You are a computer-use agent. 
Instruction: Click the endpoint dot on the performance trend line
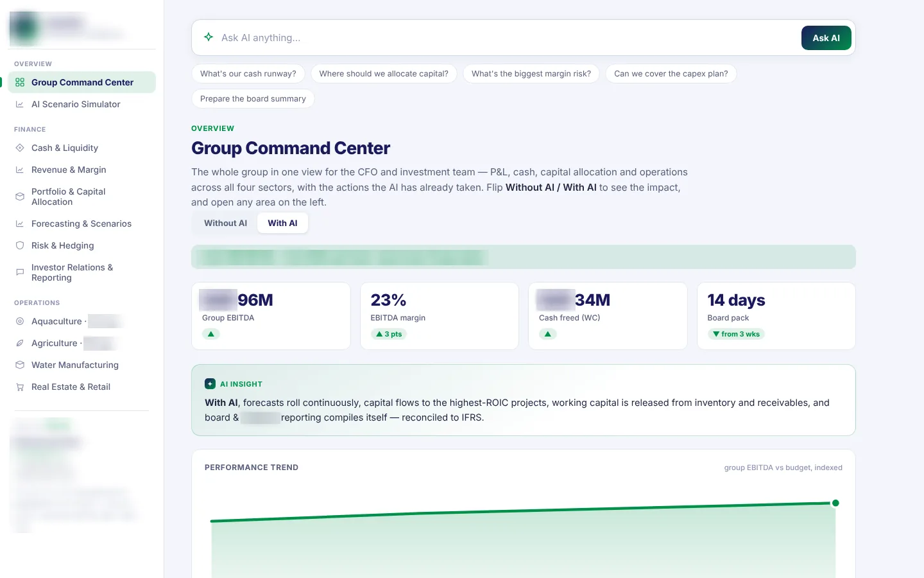pyautogui.click(x=835, y=503)
